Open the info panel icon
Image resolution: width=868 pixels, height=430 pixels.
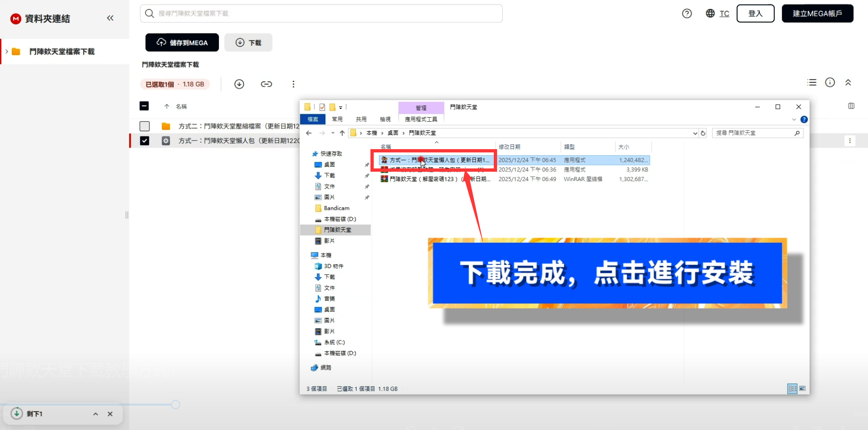coord(829,82)
